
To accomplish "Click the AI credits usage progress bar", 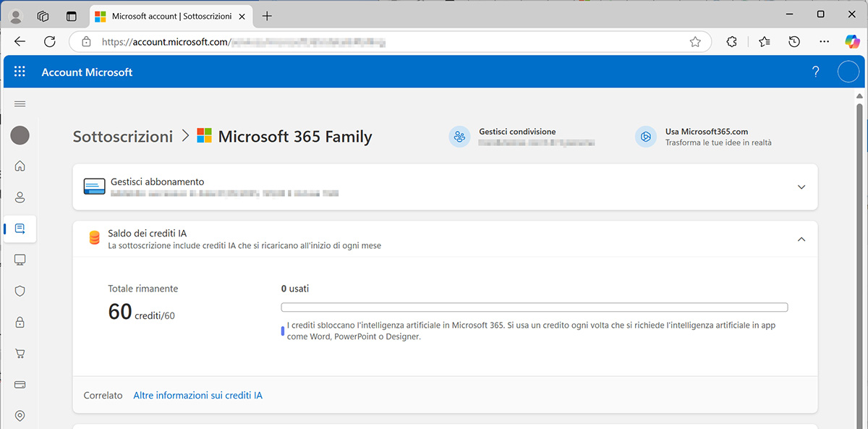I will 534,307.
